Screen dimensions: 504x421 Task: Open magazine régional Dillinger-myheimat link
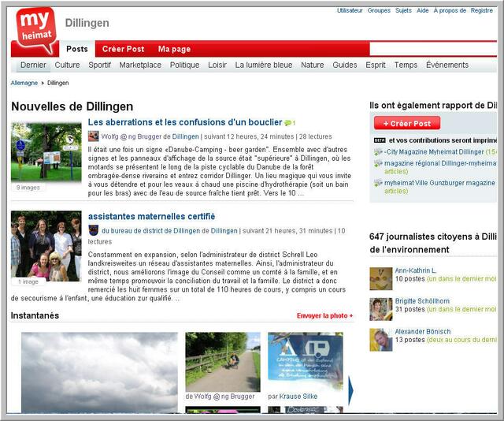click(x=440, y=163)
